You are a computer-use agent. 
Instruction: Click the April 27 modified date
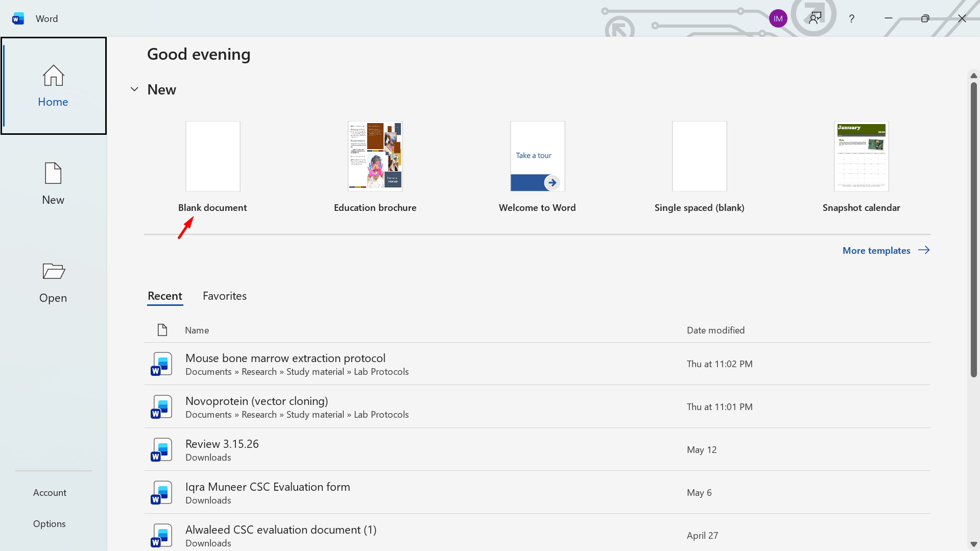coord(703,536)
